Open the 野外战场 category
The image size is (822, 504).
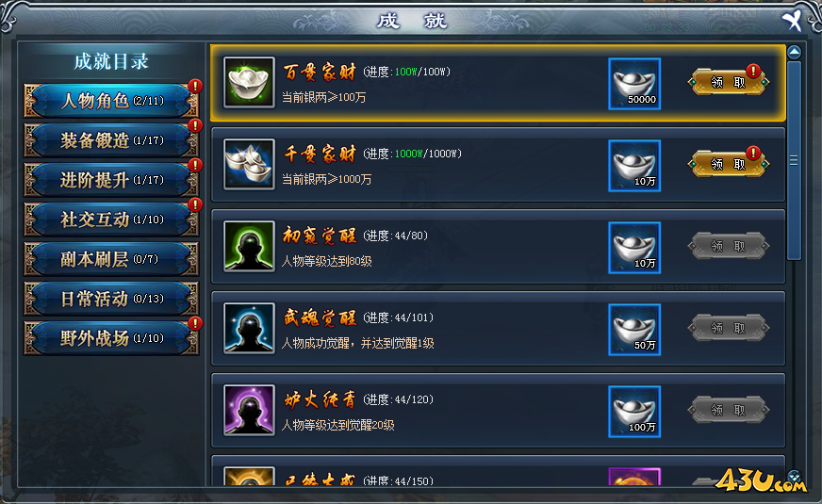pyautogui.click(x=111, y=338)
